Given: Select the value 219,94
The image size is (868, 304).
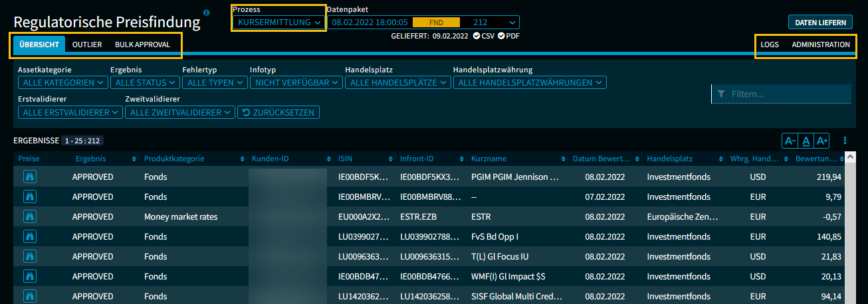Looking at the screenshot, I should (x=829, y=177).
